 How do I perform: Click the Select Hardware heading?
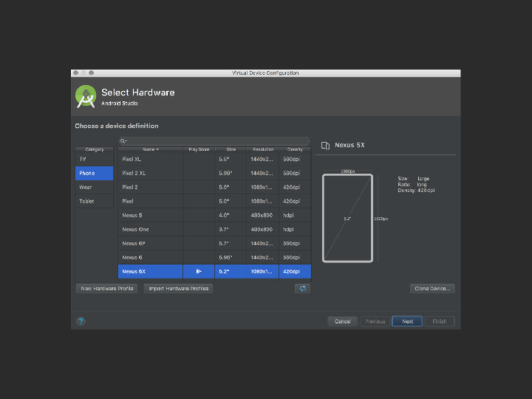[x=138, y=92]
